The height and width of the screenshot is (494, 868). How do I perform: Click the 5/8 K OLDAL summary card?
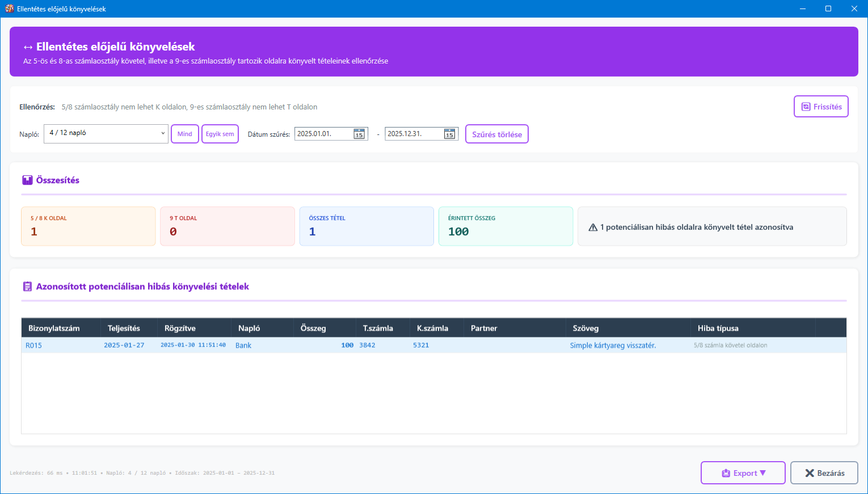88,226
